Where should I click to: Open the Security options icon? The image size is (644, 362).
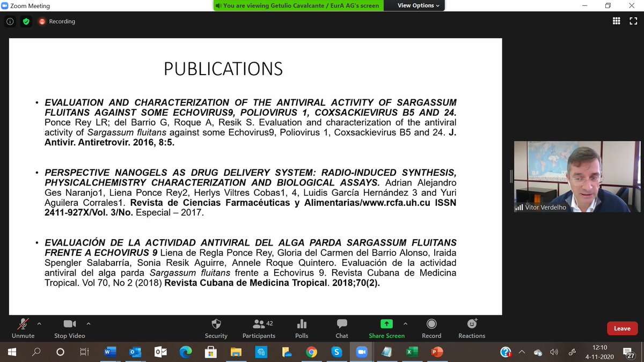tap(216, 328)
